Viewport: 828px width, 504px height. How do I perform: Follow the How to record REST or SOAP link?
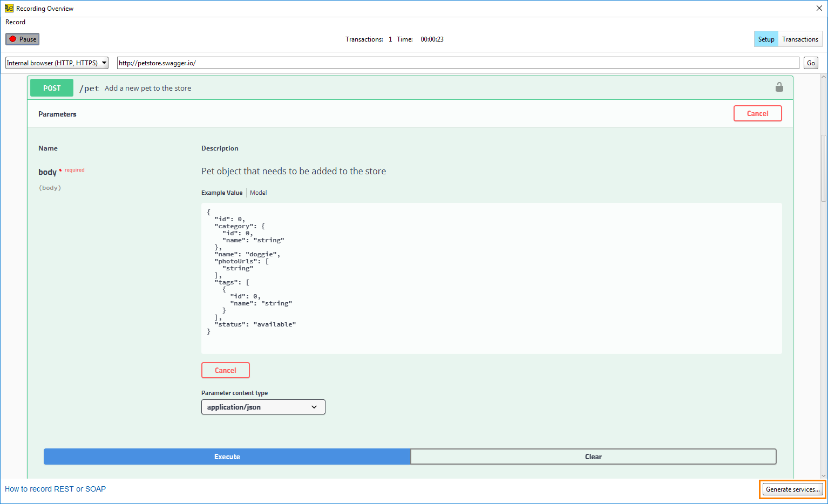coord(55,489)
